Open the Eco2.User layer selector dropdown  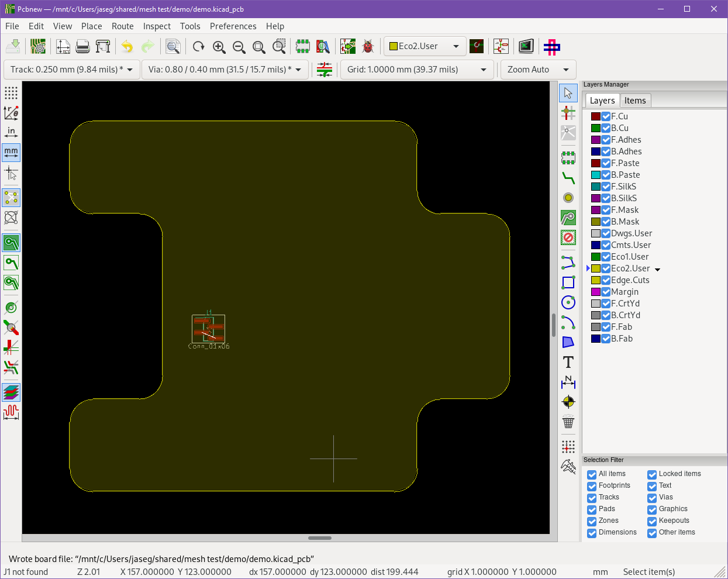pyautogui.click(x=425, y=46)
